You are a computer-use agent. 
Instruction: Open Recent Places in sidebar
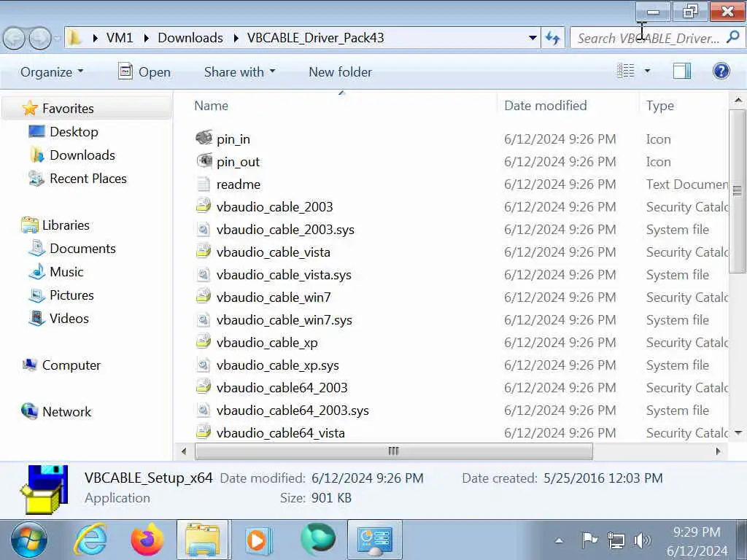[x=88, y=178]
